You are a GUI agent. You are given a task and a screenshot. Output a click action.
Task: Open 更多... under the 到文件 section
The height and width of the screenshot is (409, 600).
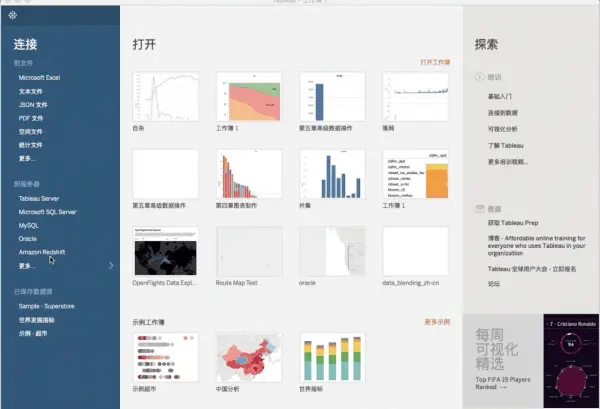(x=27, y=158)
